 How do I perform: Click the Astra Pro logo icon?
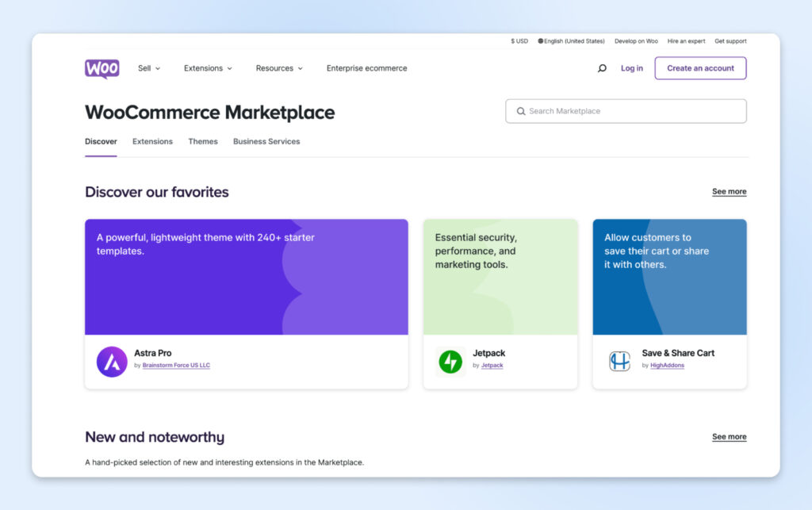pos(112,362)
